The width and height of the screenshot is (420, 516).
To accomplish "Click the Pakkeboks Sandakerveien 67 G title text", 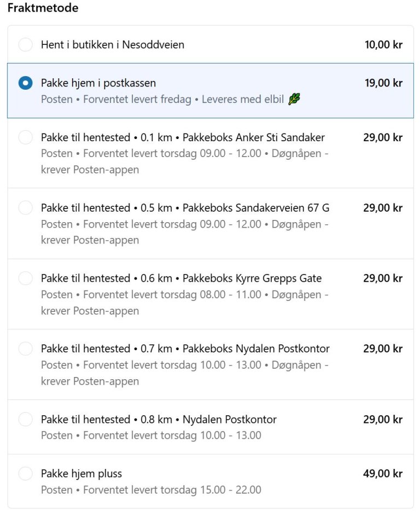I will tap(185, 208).
